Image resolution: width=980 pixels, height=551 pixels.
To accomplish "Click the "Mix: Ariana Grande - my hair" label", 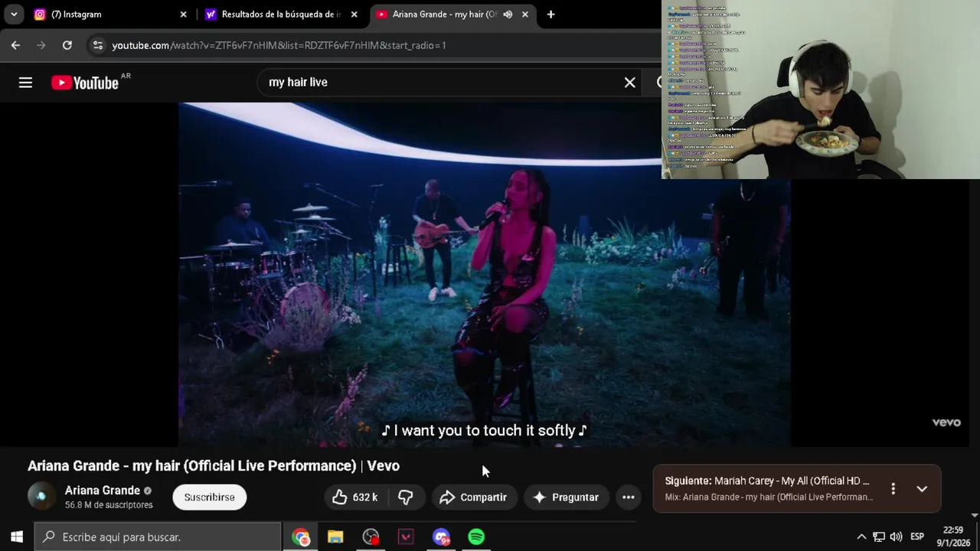I will click(769, 497).
